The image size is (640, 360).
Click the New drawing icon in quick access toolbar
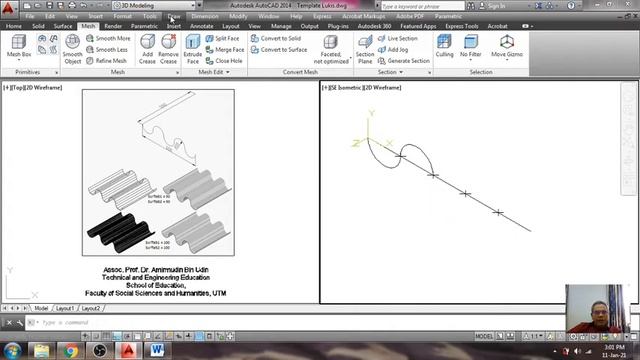click(27, 6)
